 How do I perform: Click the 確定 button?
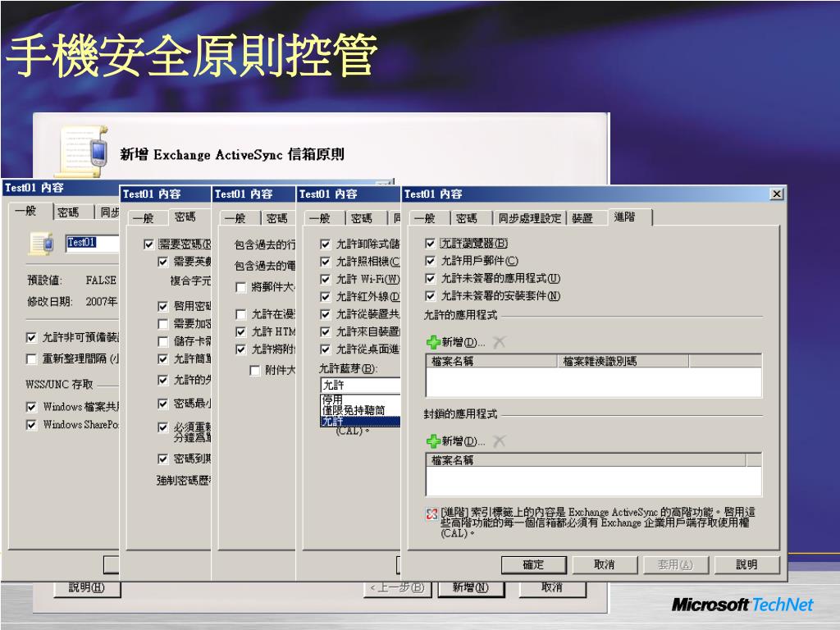(533, 564)
